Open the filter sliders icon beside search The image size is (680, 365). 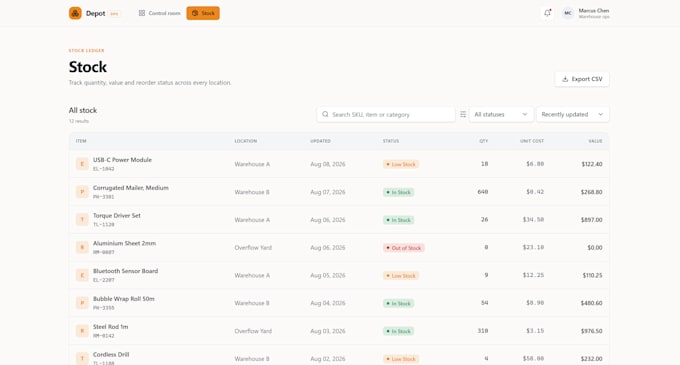pos(463,114)
